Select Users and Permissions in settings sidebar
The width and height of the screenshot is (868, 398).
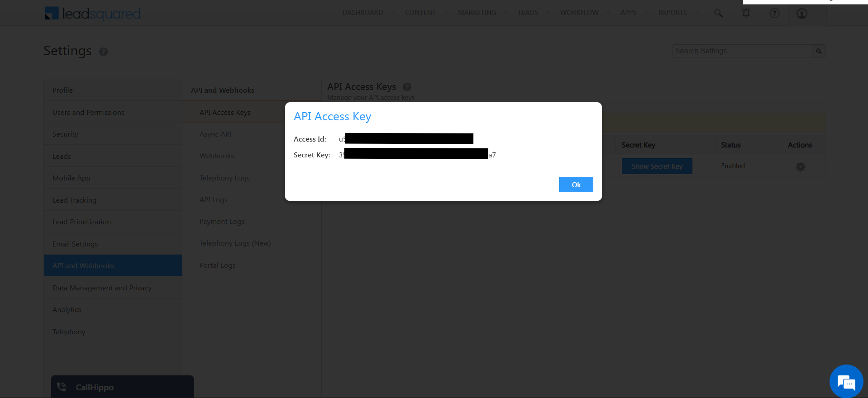point(113,112)
